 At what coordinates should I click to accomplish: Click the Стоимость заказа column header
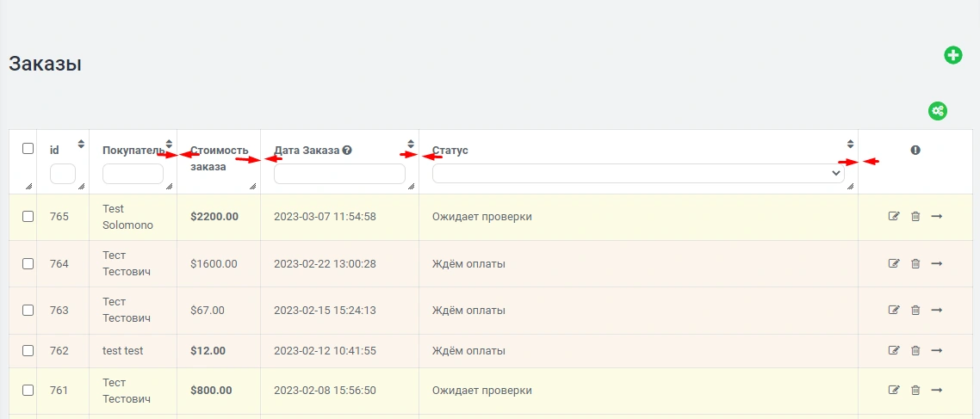click(x=218, y=157)
